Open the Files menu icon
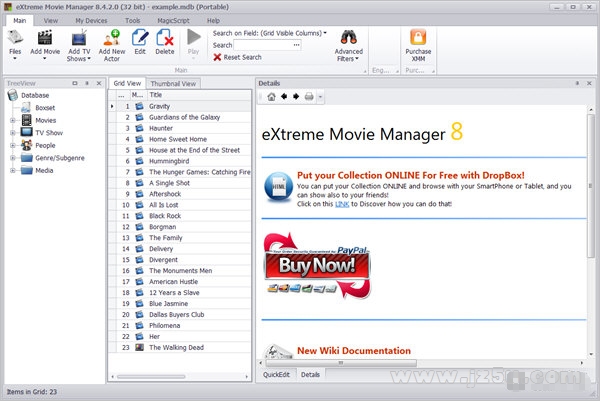Viewport: 600px width, 401px height. tap(15, 37)
